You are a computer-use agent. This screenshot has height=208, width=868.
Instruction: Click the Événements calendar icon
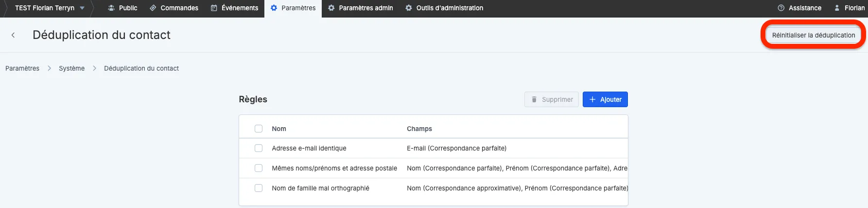214,8
